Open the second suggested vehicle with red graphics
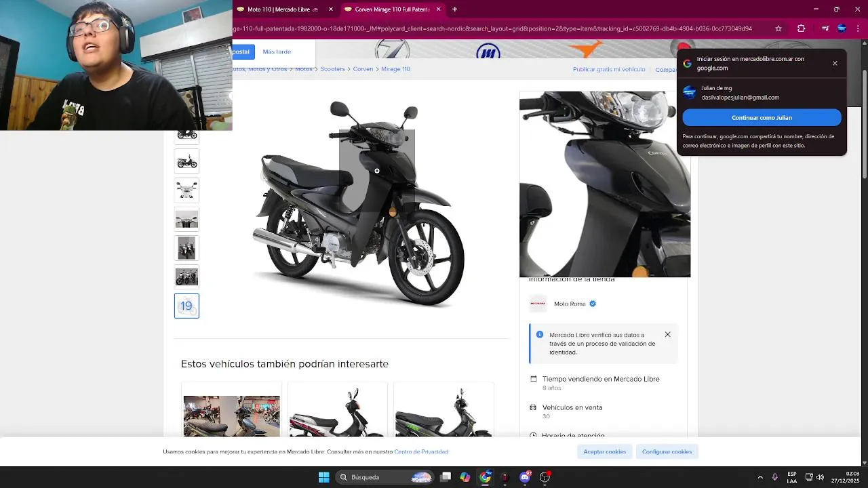The width and height of the screenshot is (868, 488). (x=337, y=412)
